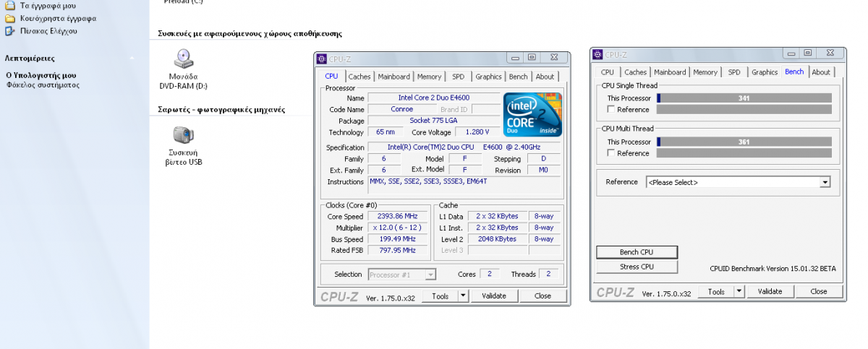Click the CPU-Z icon in left window title bar
Viewport: 868px width, 349px height.
[323, 59]
